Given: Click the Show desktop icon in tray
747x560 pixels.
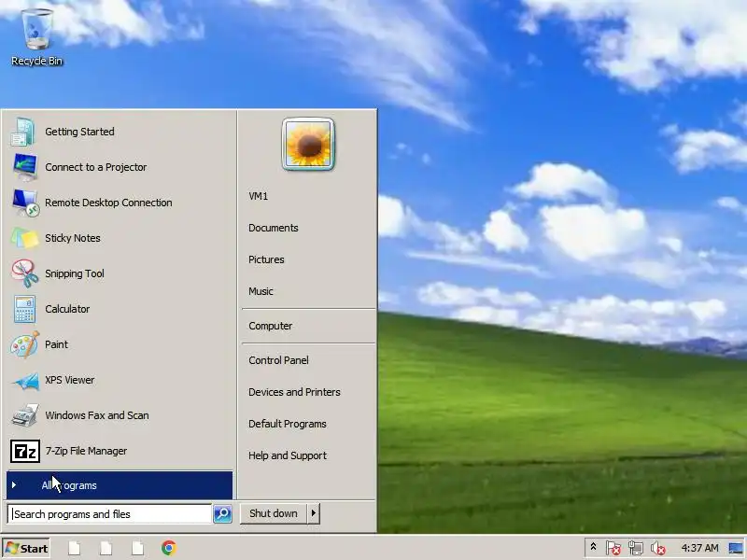Looking at the screenshot, I should 736,548.
